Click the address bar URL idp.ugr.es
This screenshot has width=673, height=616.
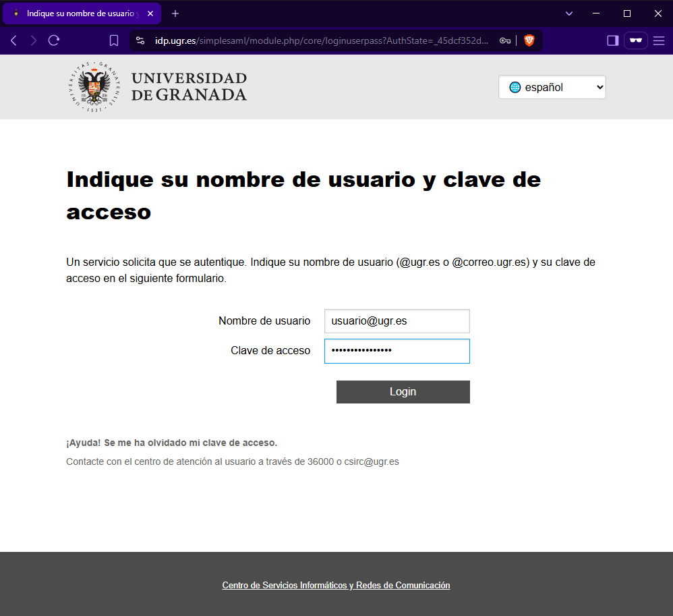coord(321,40)
